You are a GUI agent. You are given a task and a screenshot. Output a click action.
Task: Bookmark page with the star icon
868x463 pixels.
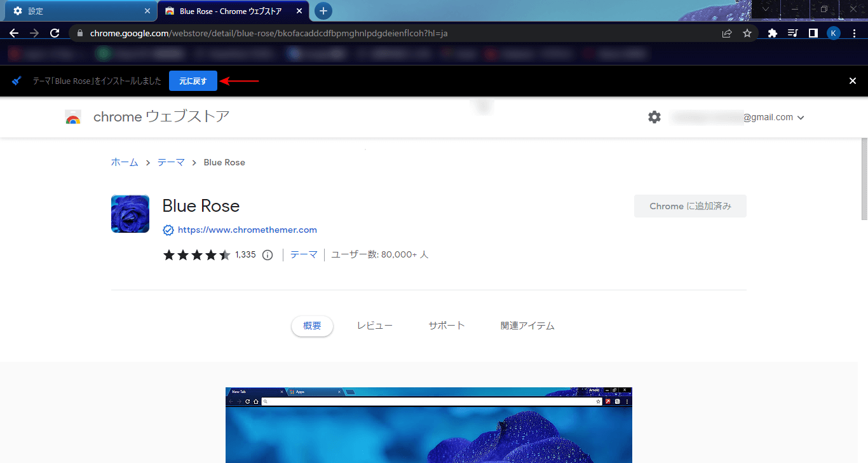tap(747, 33)
